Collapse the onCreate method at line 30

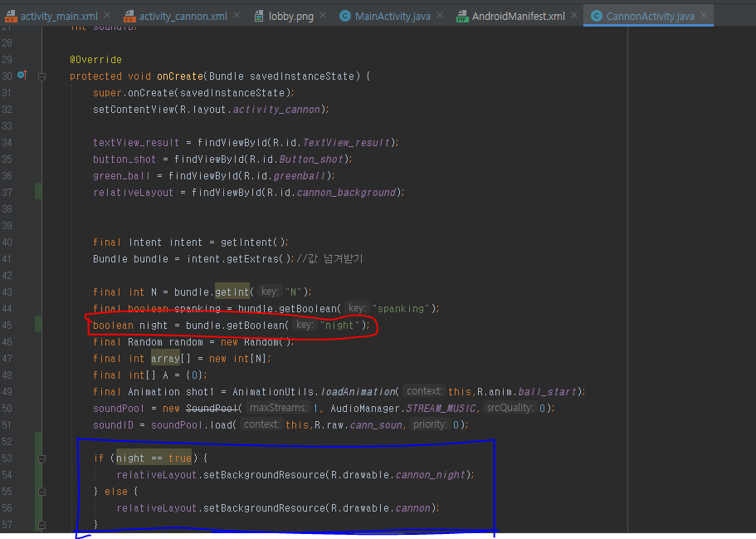coord(42,76)
